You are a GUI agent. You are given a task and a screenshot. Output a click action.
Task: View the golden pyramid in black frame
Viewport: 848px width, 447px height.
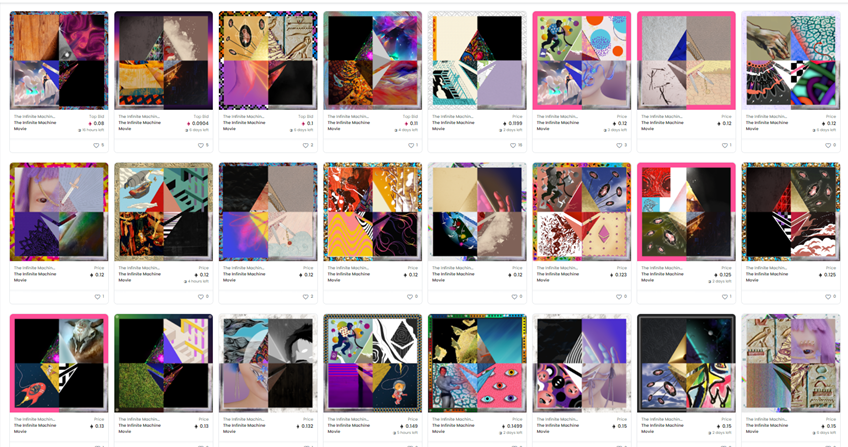[x=686, y=363]
